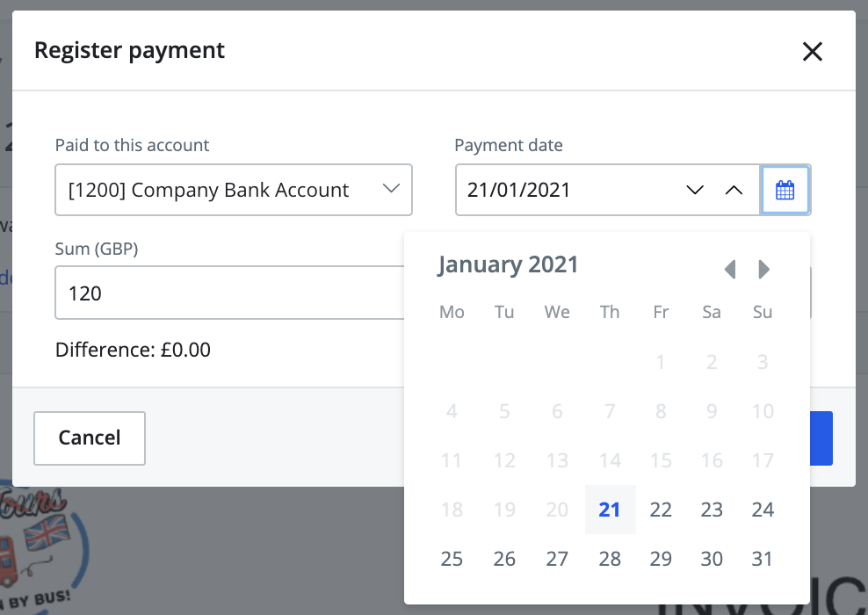The image size is (868, 615).
Task: Select the highlighted date 21
Action: click(610, 510)
